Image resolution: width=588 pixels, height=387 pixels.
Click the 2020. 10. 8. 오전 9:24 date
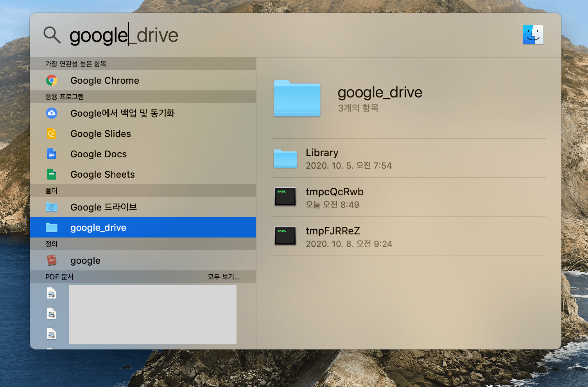point(349,244)
